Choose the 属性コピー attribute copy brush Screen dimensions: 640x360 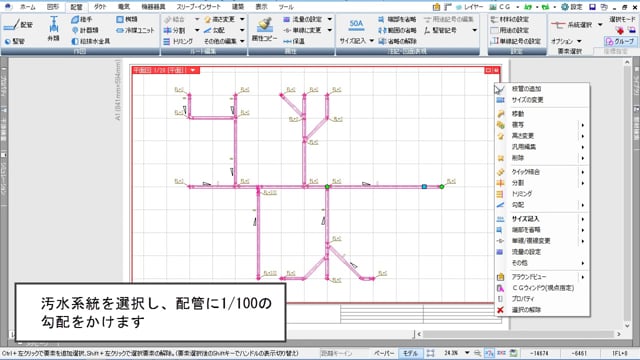(x=264, y=29)
